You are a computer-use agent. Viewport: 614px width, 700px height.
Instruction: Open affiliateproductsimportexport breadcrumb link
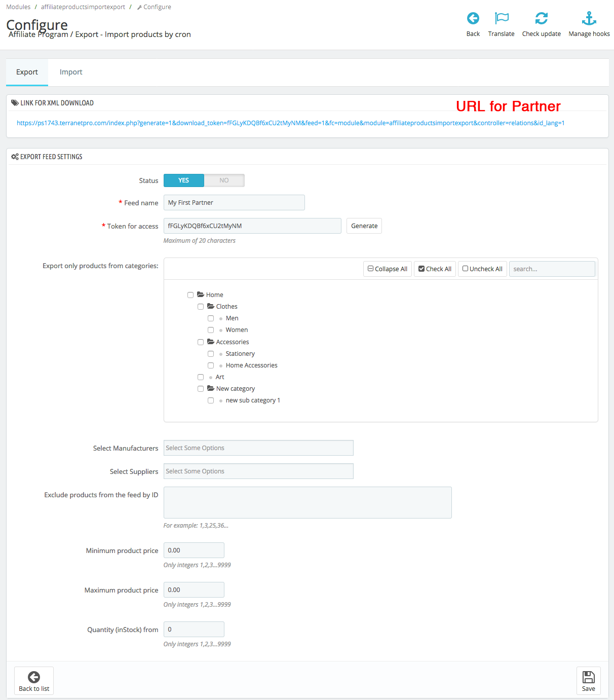[83, 7]
